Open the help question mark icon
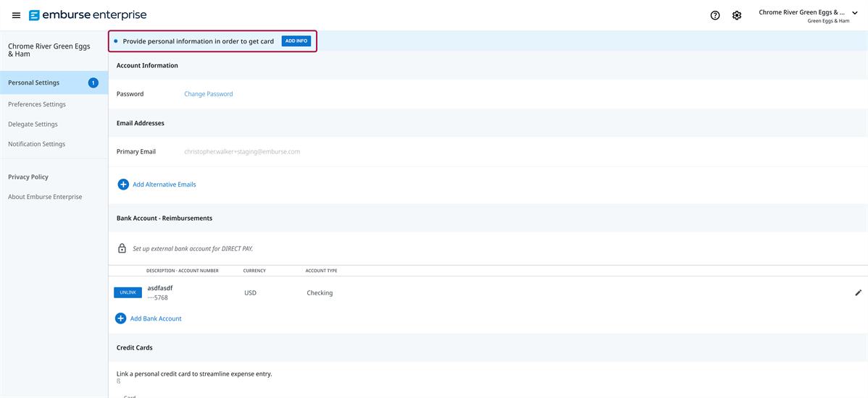Viewport: 868px width, 398px height. [715, 15]
